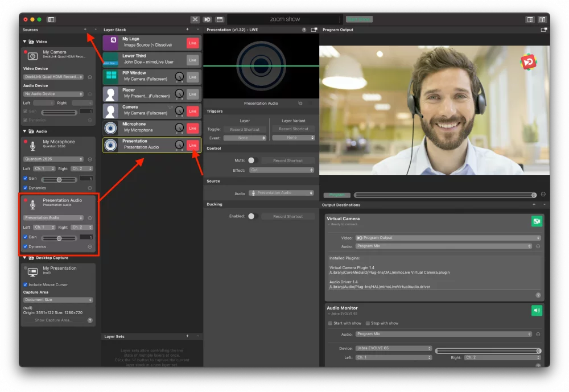569x392 pixels.
Task: Open help for the capture area
Action: coord(90,320)
